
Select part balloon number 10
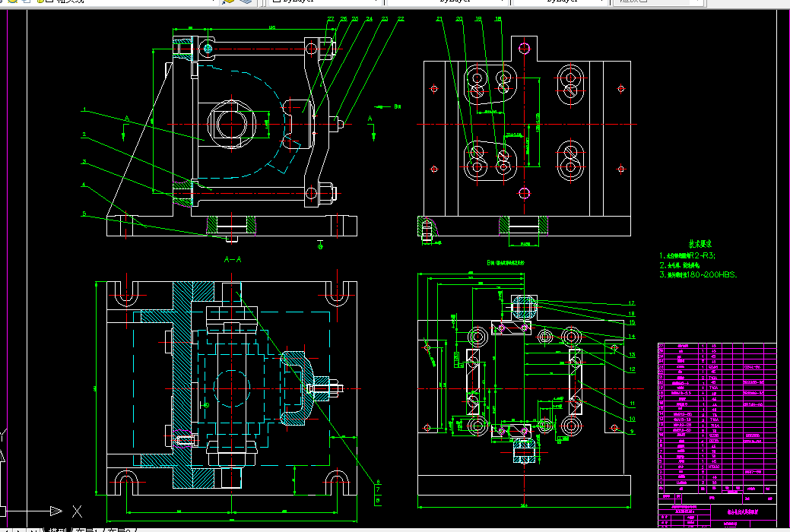(632, 419)
